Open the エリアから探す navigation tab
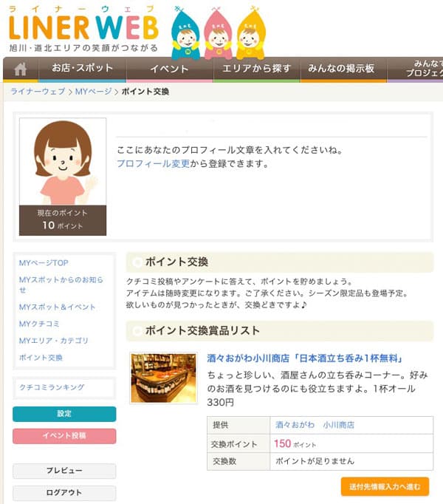This screenshot has height=504, width=443. [257, 69]
